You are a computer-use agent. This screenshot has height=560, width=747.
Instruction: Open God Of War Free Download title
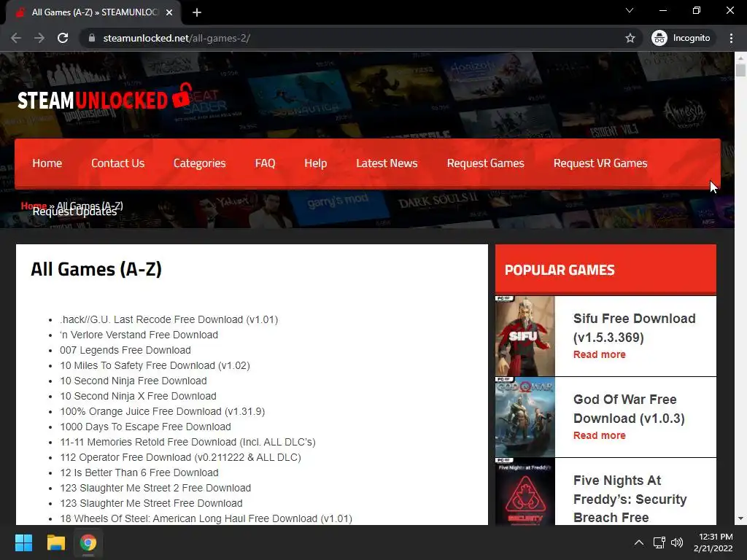[x=629, y=408]
